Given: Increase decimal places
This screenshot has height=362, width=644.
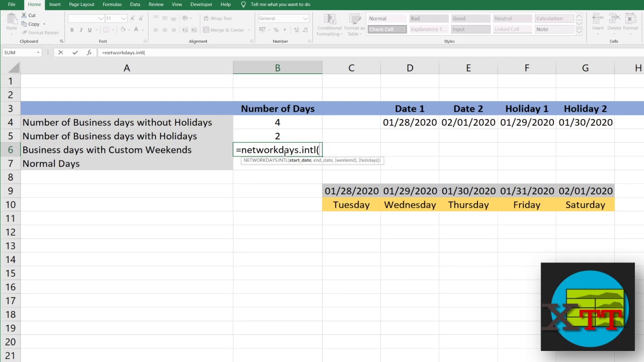Looking at the screenshot, I should tap(295, 30).
